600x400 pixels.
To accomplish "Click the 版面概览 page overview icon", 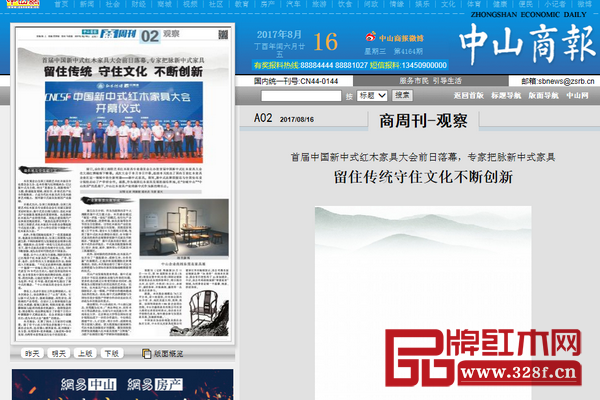I will click(x=146, y=353).
